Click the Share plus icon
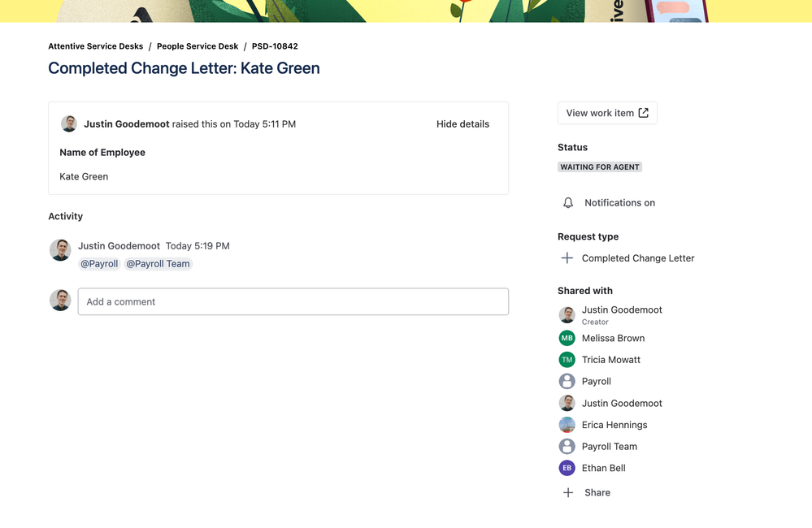 coord(567,492)
